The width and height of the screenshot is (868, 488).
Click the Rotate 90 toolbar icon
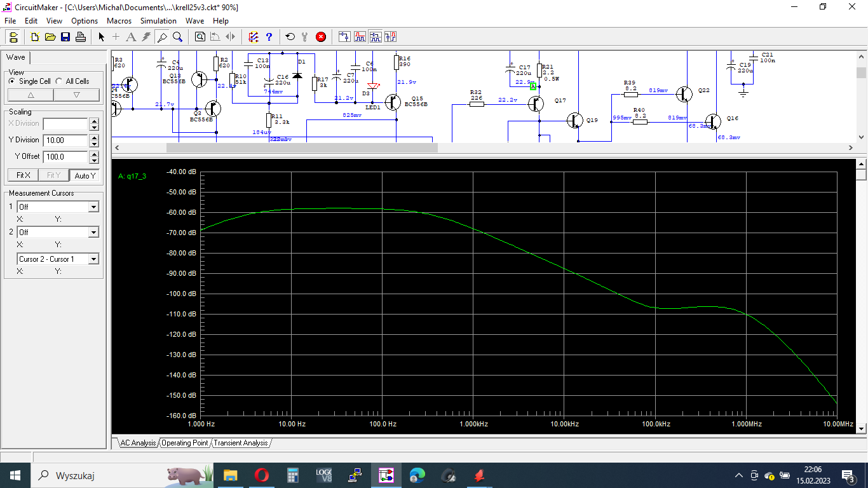click(215, 37)
